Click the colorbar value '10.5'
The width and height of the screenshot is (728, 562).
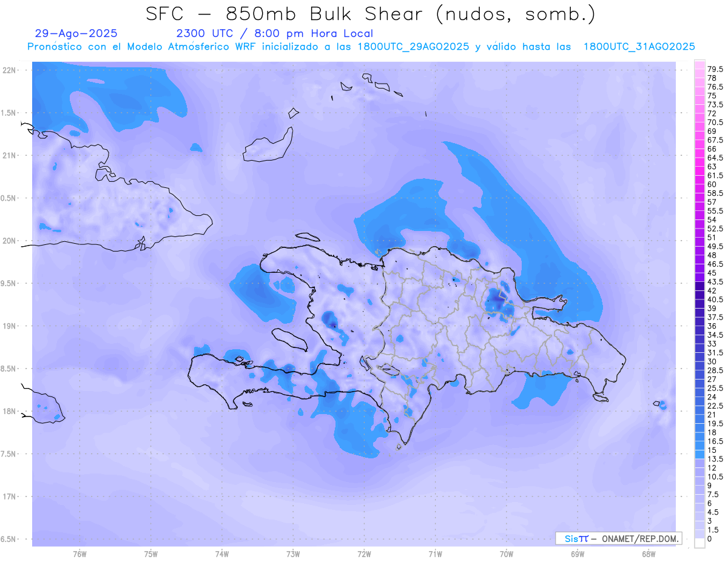[x=715, y=477]
